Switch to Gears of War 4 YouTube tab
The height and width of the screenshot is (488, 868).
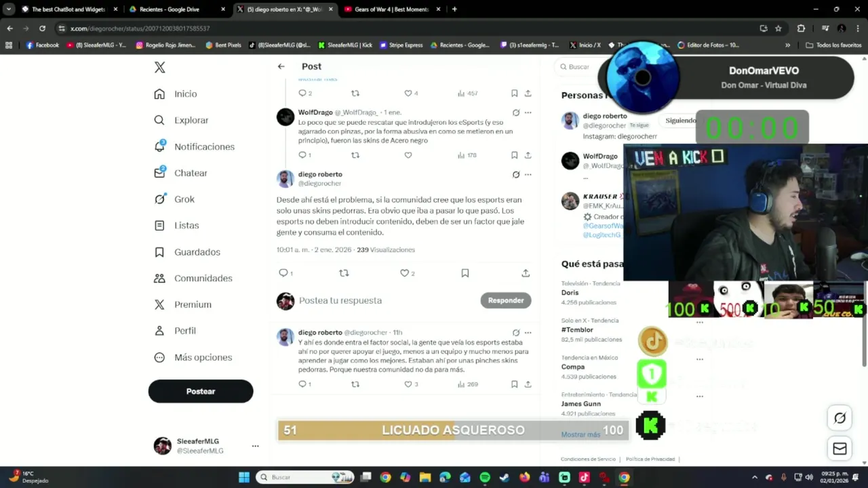393,9
